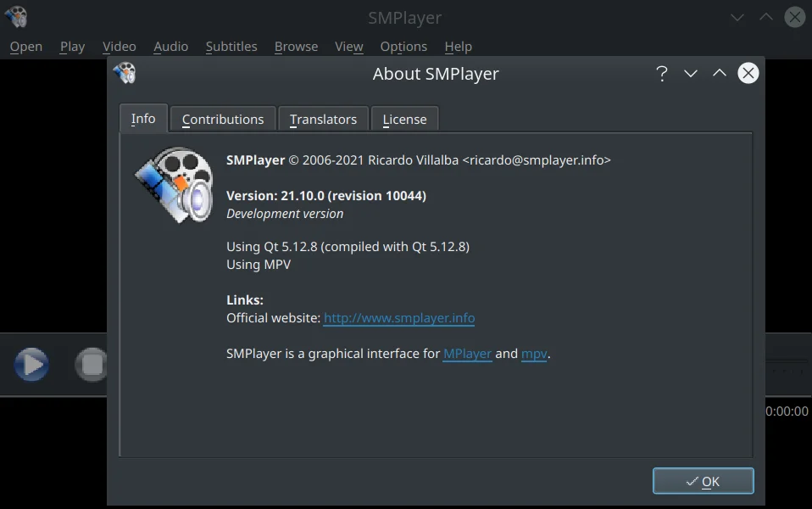
Task: Click the SMPlayer main window title icon
Action: point(16,17)
